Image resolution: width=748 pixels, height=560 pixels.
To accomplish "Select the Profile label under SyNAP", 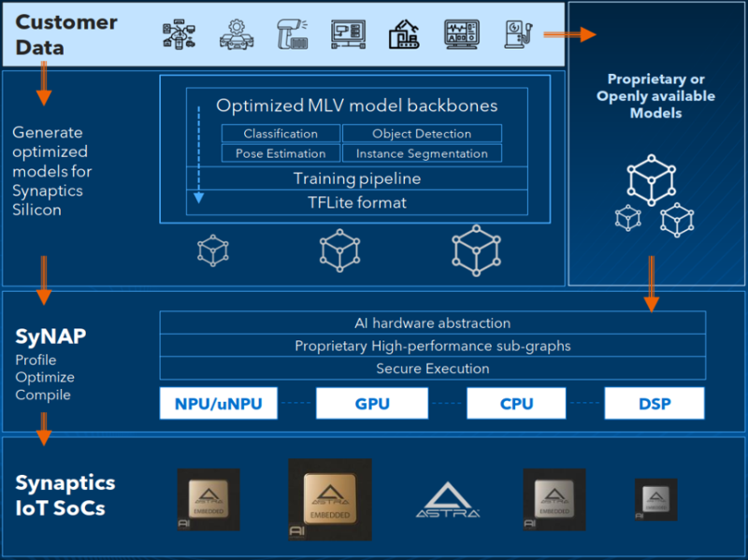I will click(36, 360).
